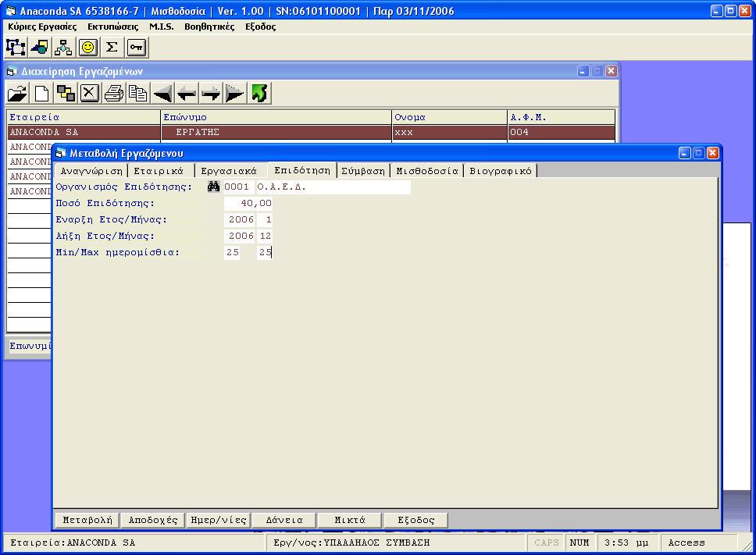This screenshot has height=555, width=756.
Task: Click Εταιρεία:ANACONDA SA status bar text
Action: (x=73, y=543)
